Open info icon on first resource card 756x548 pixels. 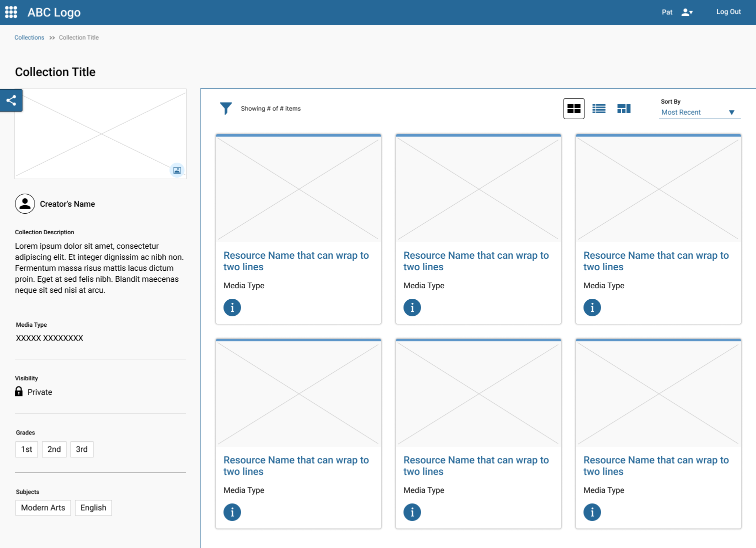232,307
